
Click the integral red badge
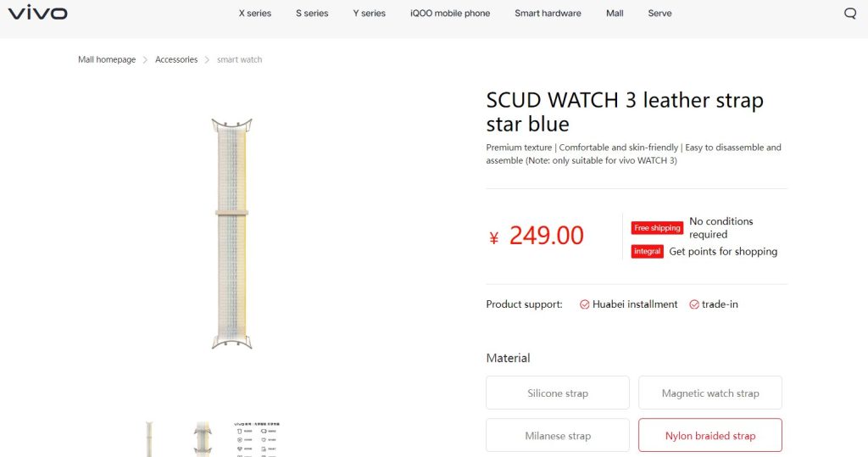(647, 252)
